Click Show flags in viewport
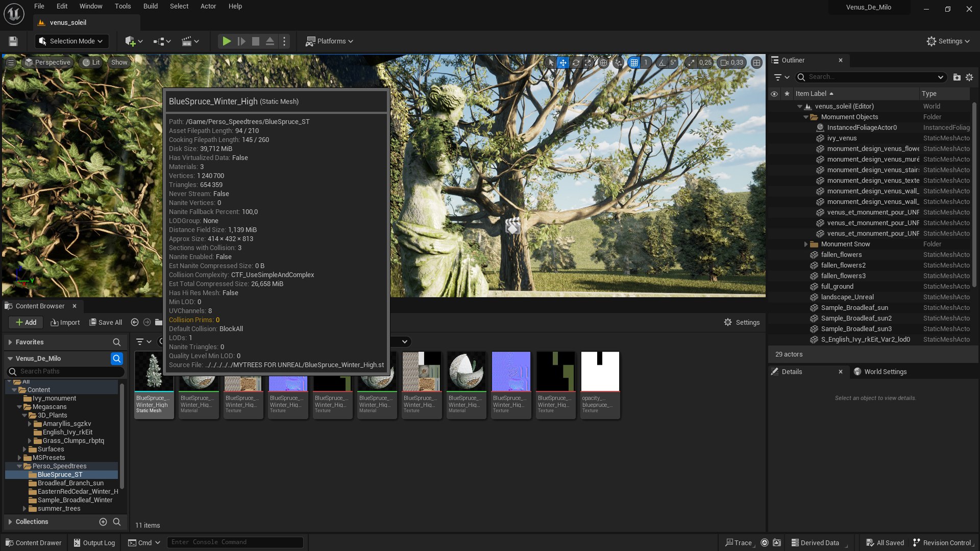This screenshot has height=551, width=980. (119, 63)
